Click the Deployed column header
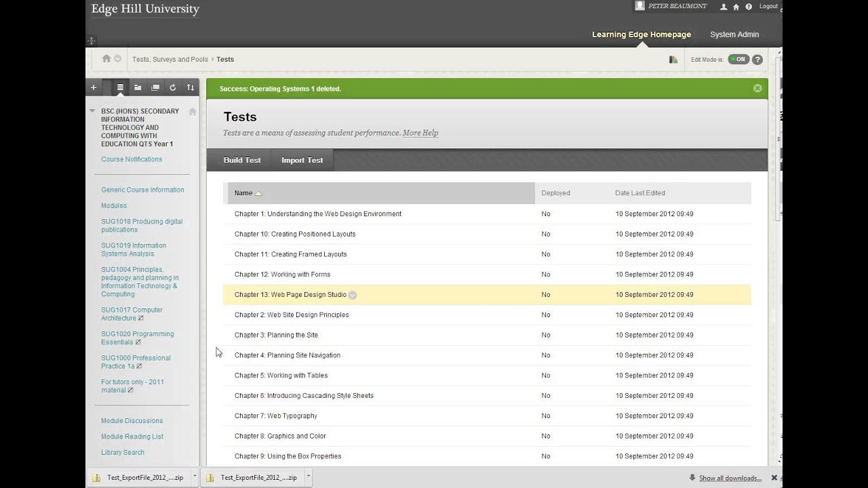 pyautogui.click(x=555, y=193)
